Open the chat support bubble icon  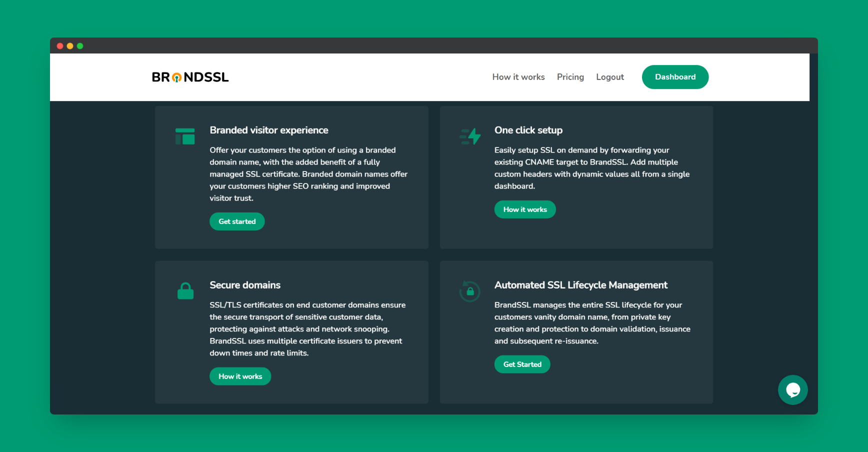793,390
